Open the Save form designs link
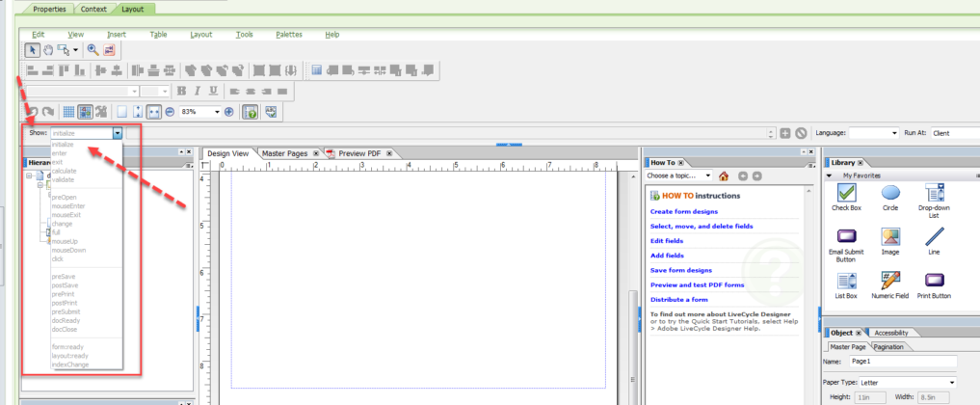980x405 pixels. (681, 270)
